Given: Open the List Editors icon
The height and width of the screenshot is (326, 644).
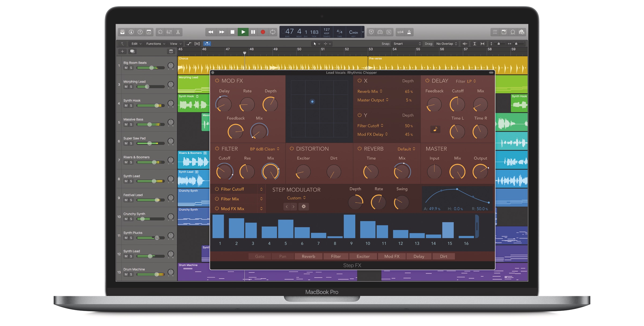Looking at the screenshot, I should [x=495, y=32].
